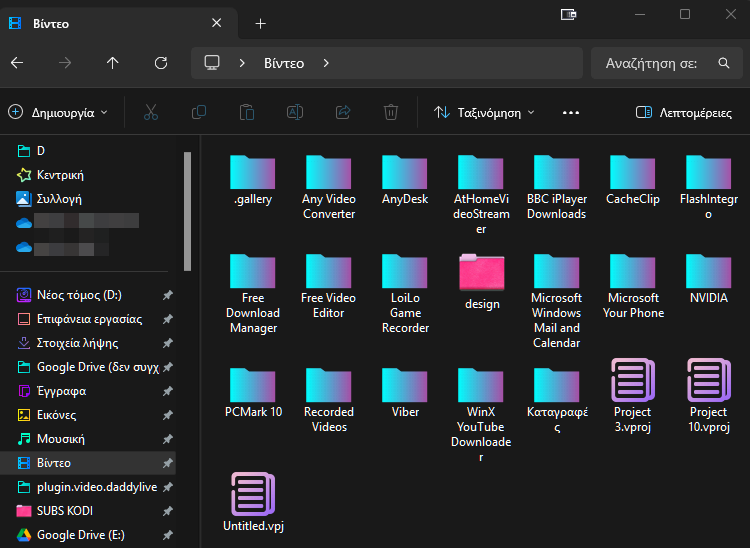The height and width of the screenshot is (548, 750).
Task: Open the Ταξινόμηση sort dropdown
Action: pyautogui.click(x=484, y=112)
